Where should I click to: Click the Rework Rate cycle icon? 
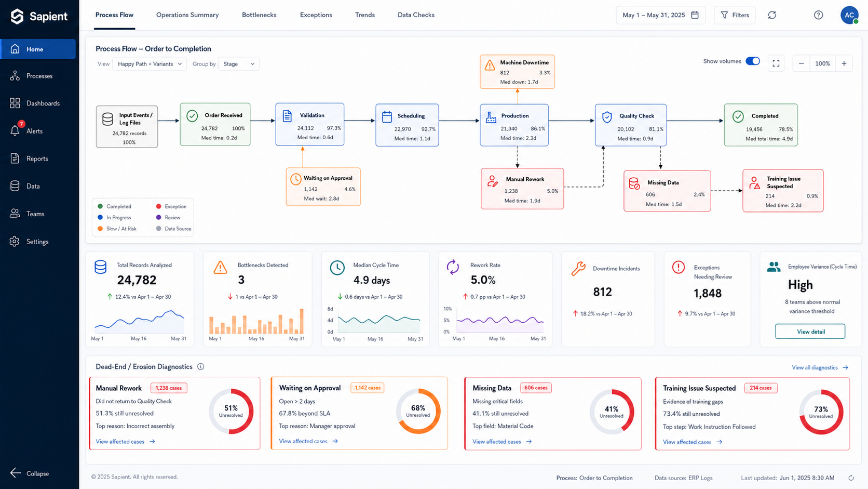[453, 267]
